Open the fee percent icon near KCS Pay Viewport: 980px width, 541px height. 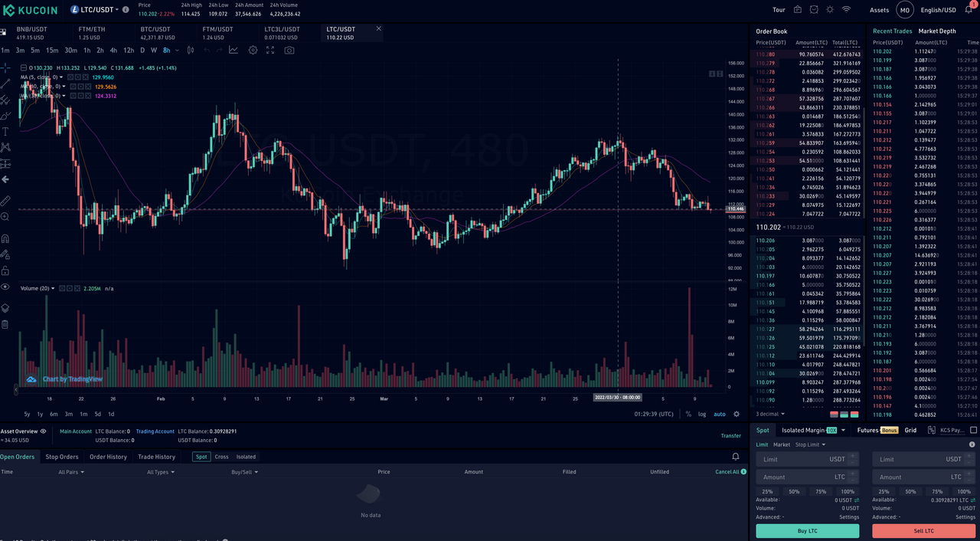pos(933,431)
